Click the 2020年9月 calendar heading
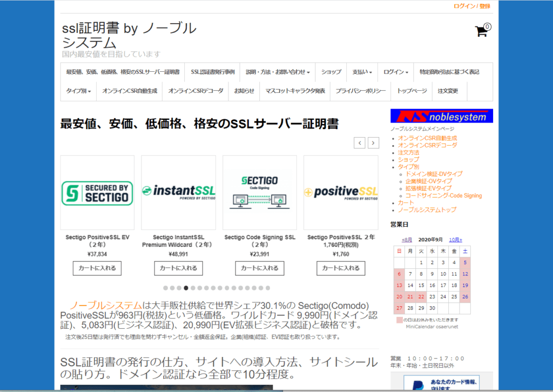Viewport: 553px width, 392px height. tap(430, 240)
